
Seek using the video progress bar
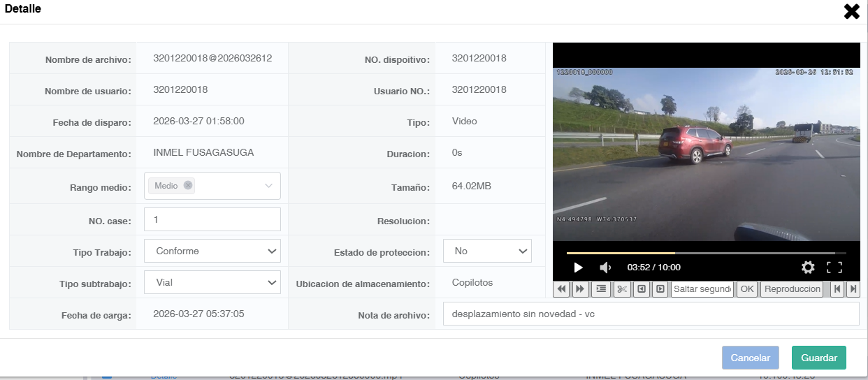click(706, 253)
